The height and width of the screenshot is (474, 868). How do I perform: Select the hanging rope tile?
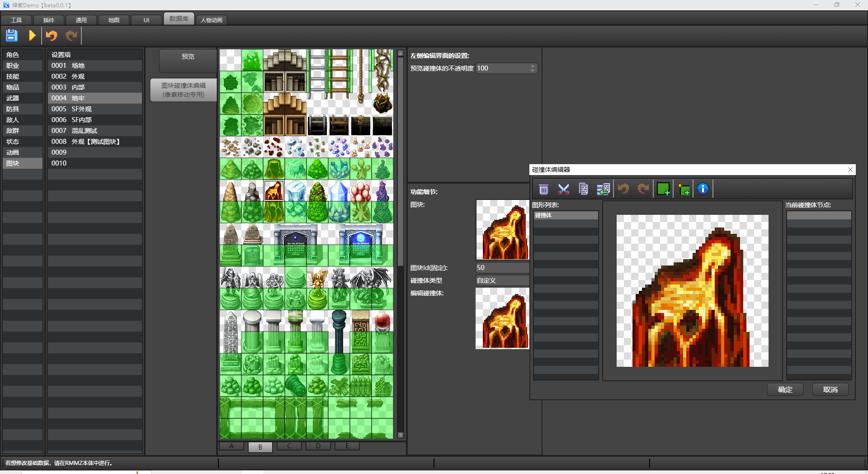point(361,77)
